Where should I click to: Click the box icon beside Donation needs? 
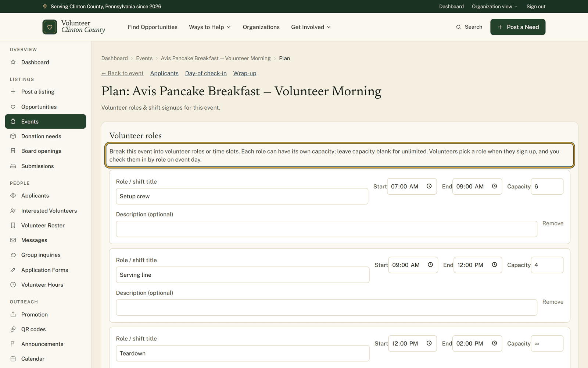tap(13, 136)
